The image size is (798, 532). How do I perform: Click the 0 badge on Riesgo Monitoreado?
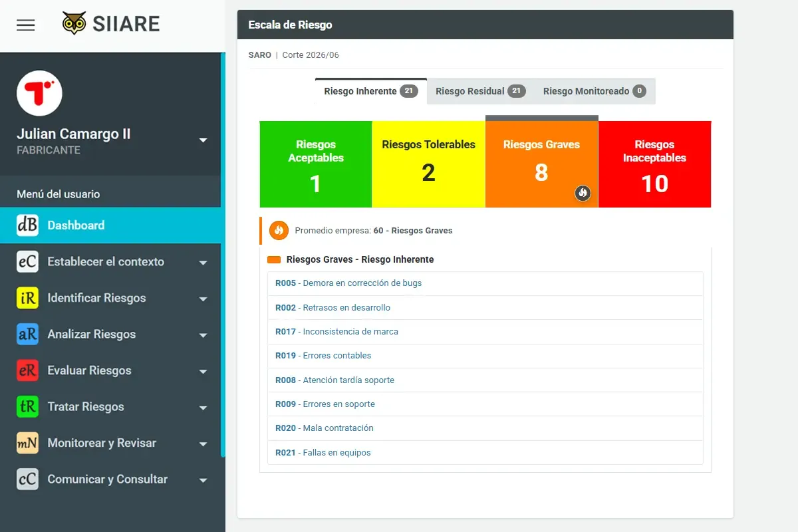click(639, 91)
